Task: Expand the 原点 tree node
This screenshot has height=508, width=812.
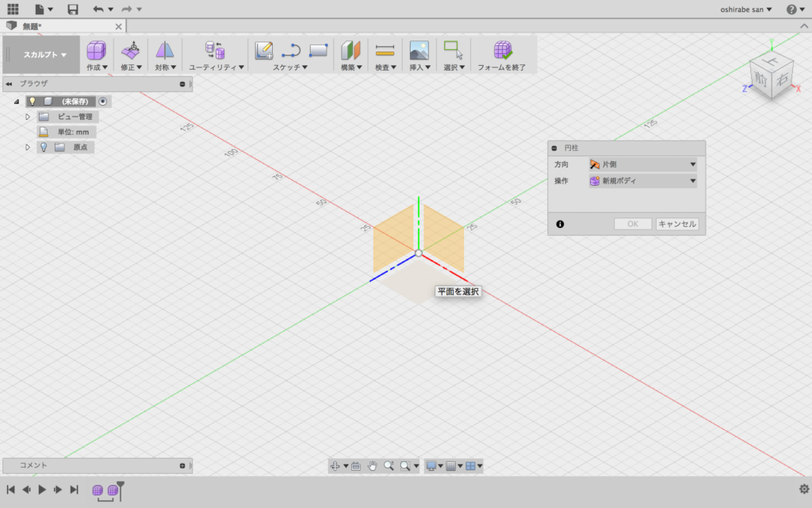Action: (28, 147)
